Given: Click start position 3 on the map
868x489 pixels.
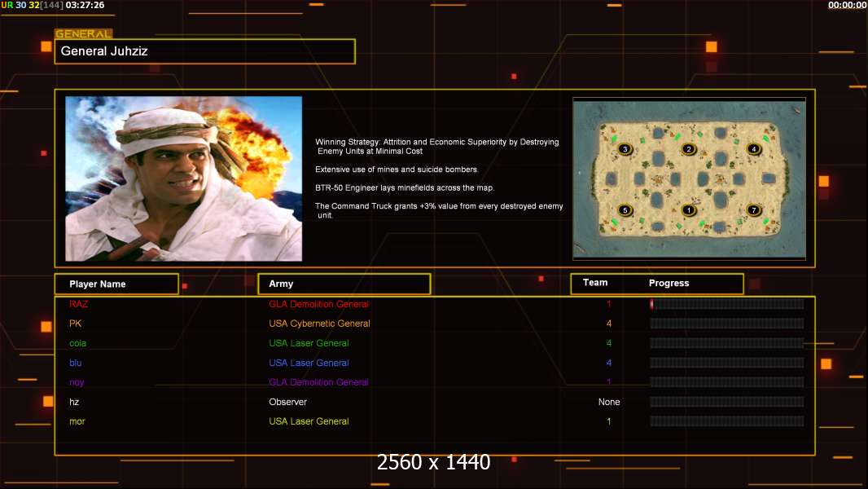Looking at the screenshot, I should pos(625,149).
